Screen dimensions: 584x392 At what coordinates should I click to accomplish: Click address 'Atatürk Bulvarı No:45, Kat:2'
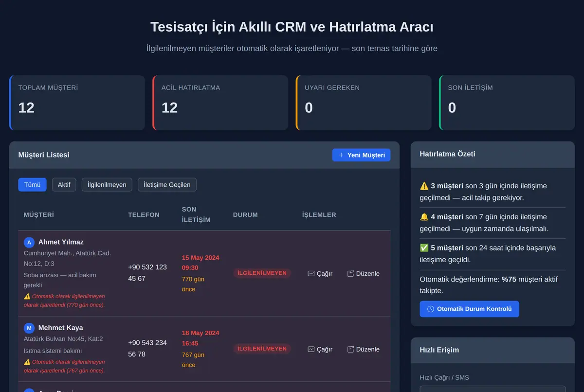click(63, 339)
